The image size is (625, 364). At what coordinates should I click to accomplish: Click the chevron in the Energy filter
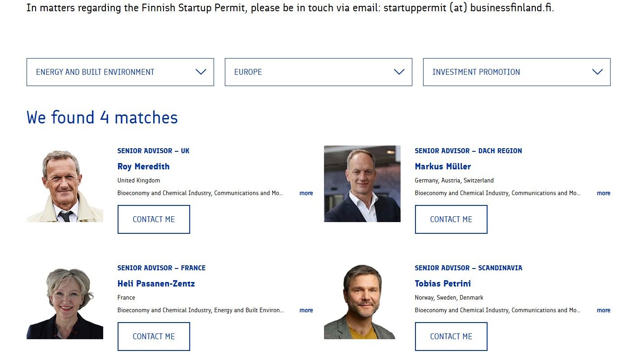tap(201, 72)
